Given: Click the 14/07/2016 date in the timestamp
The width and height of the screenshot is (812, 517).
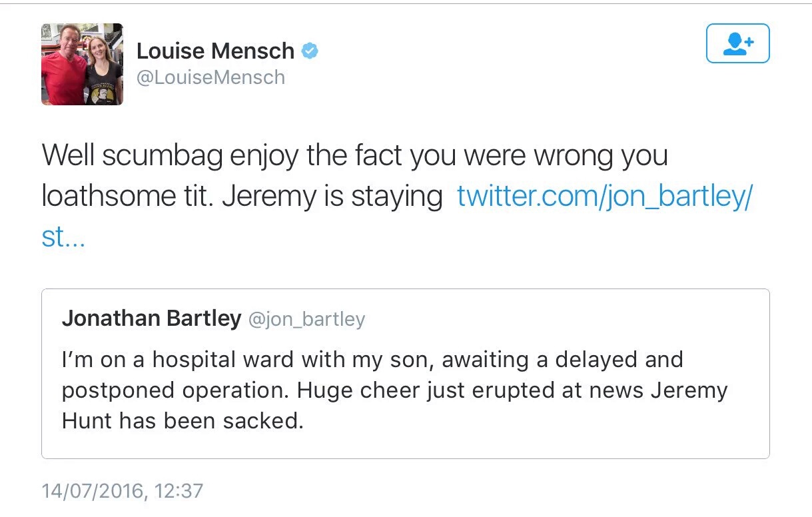Looking at the screenshot, I should tap(92, 492).
